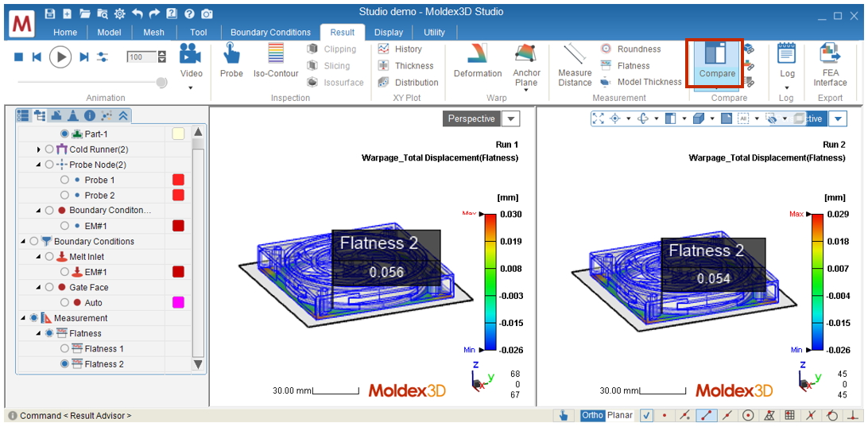Skip to the next animation frame

pos(84,56)
